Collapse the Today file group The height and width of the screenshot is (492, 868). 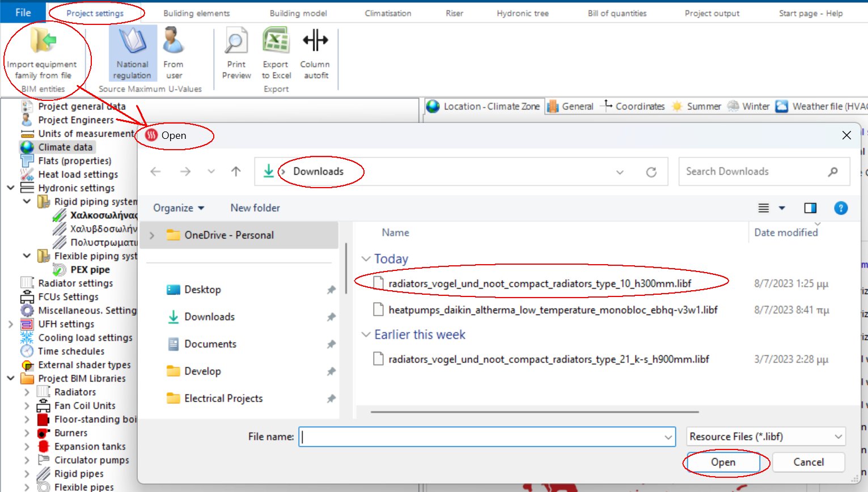(x=366, y=259)
